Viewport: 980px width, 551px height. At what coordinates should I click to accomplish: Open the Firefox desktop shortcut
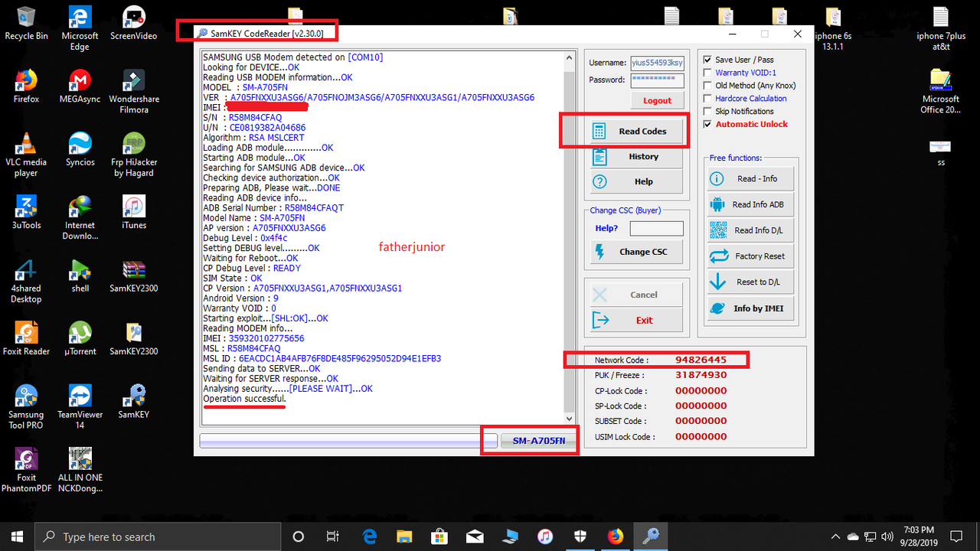26,86
